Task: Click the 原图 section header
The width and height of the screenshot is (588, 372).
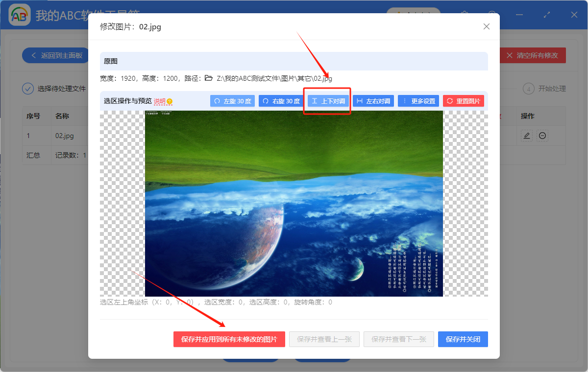Action: point(294,61)
